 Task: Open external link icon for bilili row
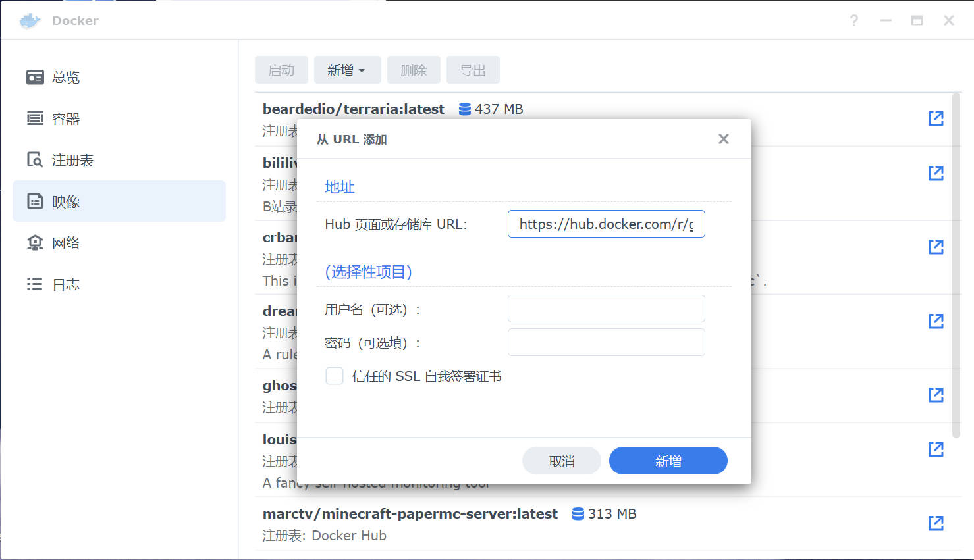point(936,173)
